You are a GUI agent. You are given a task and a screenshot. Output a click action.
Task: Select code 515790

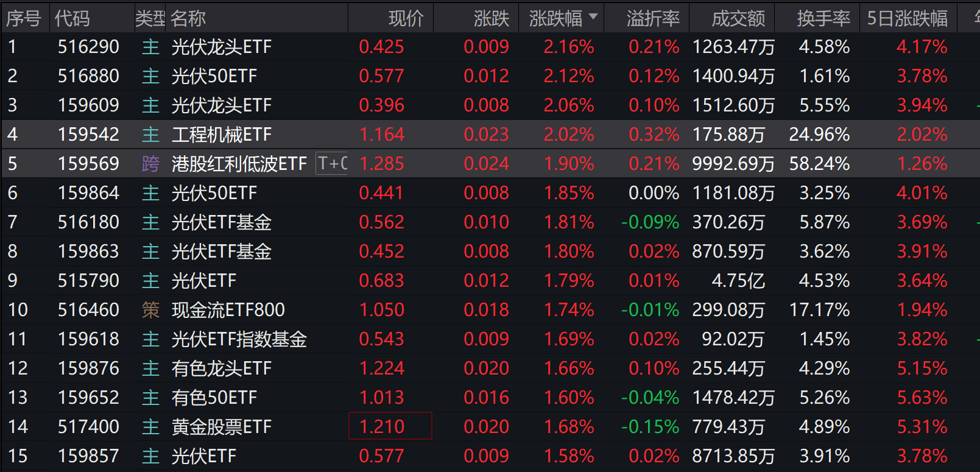(88, 281)
